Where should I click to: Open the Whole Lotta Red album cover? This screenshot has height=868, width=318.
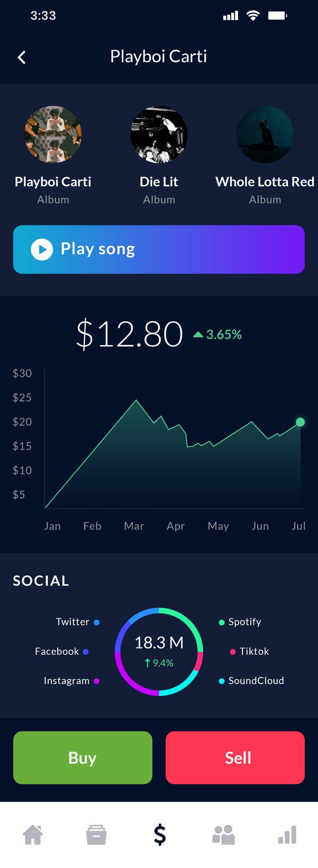pos(265,134)
